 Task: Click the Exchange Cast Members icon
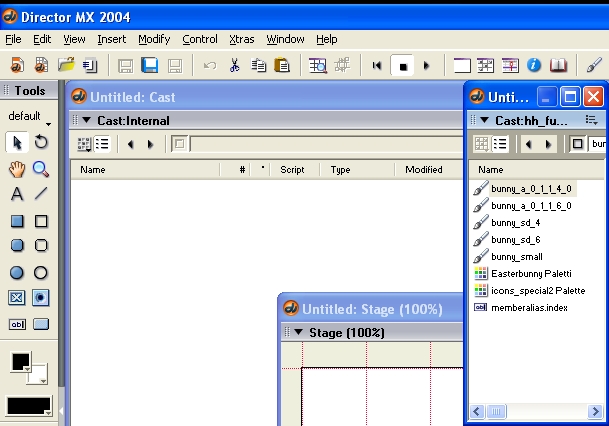[342, 65]
